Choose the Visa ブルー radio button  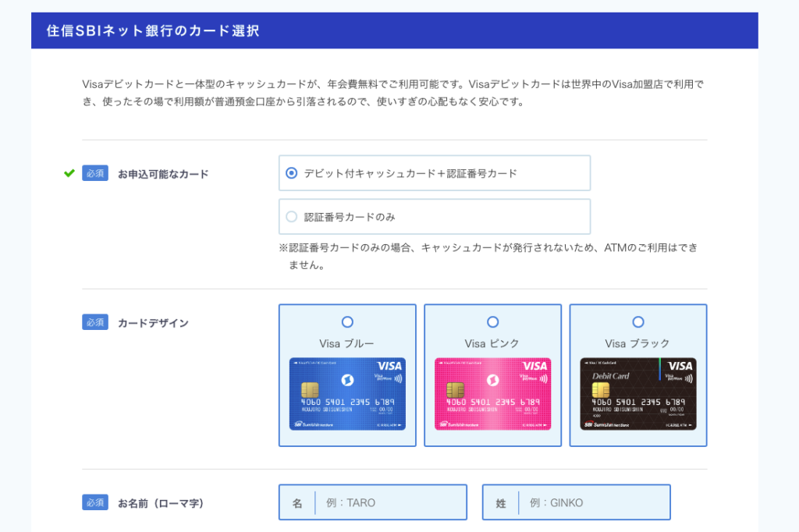click(x=347, y=322)
